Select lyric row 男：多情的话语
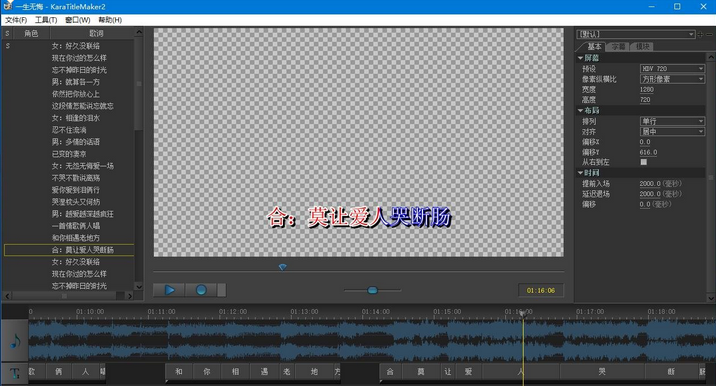 tap(69, 142)
